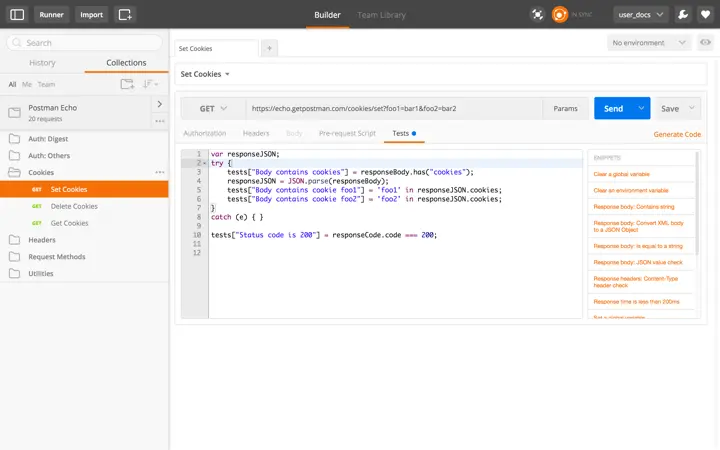Filter collections by Me
720x450 pixels.
click(27, 84)
